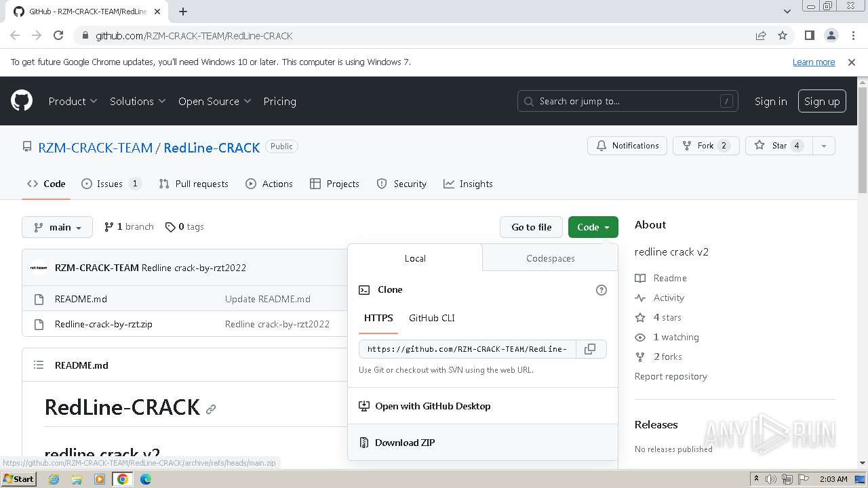
Task: Open the Security tab
Action: [x=401, y=184]
